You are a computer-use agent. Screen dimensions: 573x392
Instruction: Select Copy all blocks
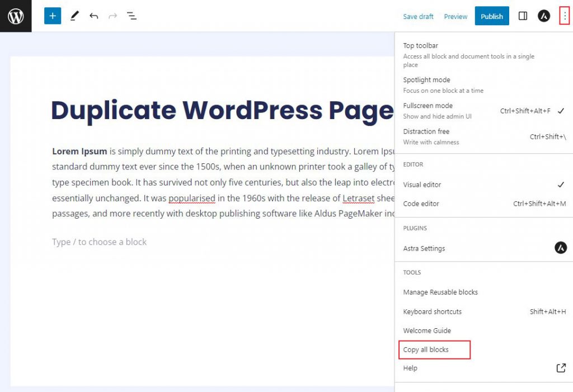[425, 350]
